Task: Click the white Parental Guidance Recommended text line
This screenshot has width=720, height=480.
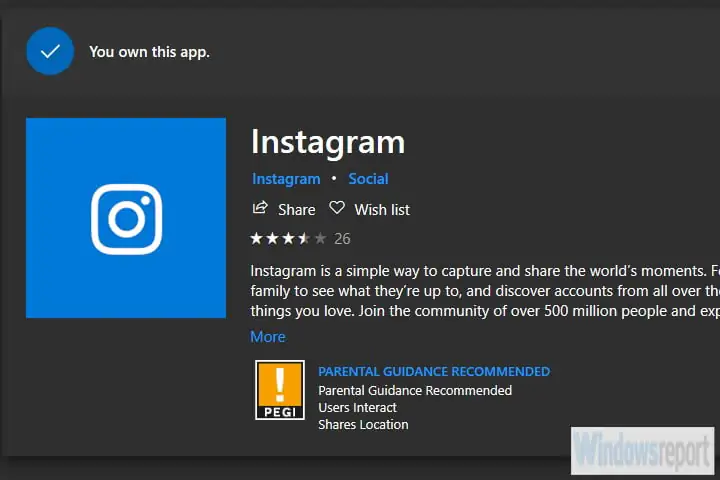Action: coord(414,390)
